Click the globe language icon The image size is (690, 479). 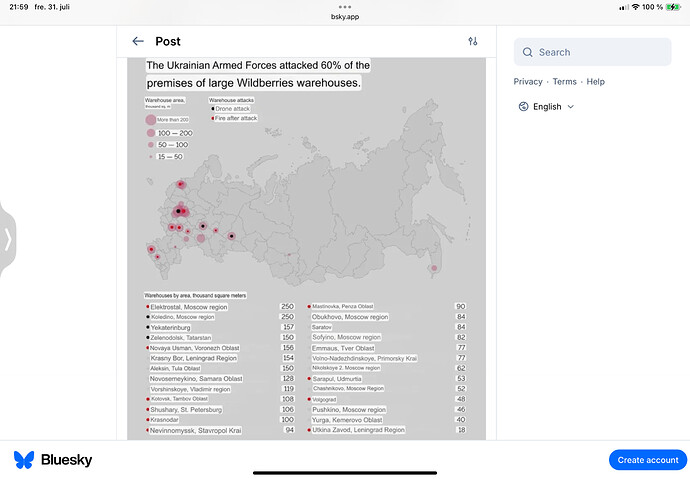[x=523, y=107]
